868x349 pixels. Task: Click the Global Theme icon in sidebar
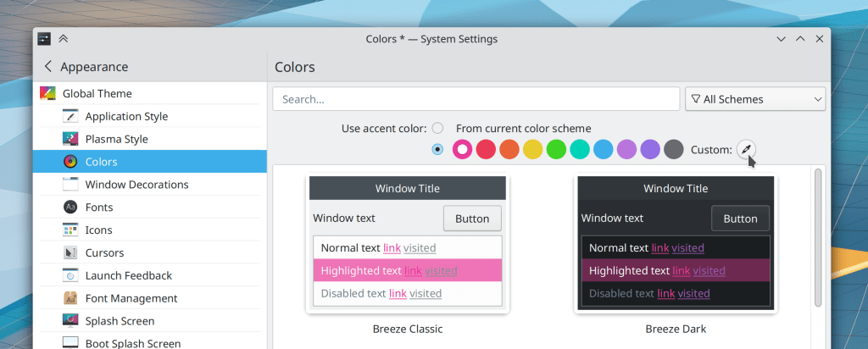point(47,93)
